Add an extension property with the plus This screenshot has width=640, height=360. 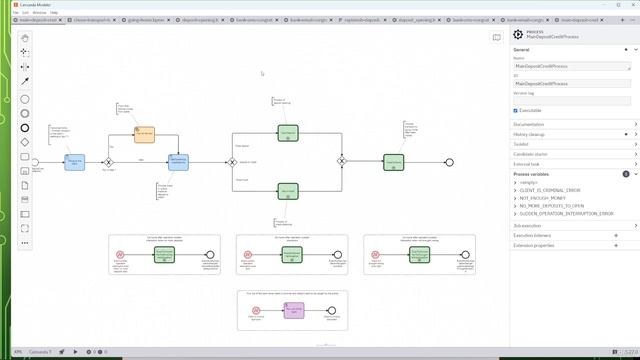click(x=616, y=246)
